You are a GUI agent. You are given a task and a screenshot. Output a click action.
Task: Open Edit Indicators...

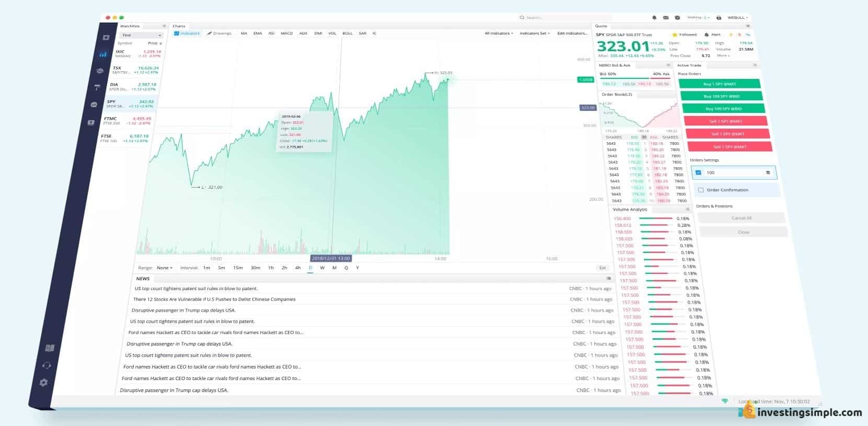pyautogui.click(x=572, y=33)
